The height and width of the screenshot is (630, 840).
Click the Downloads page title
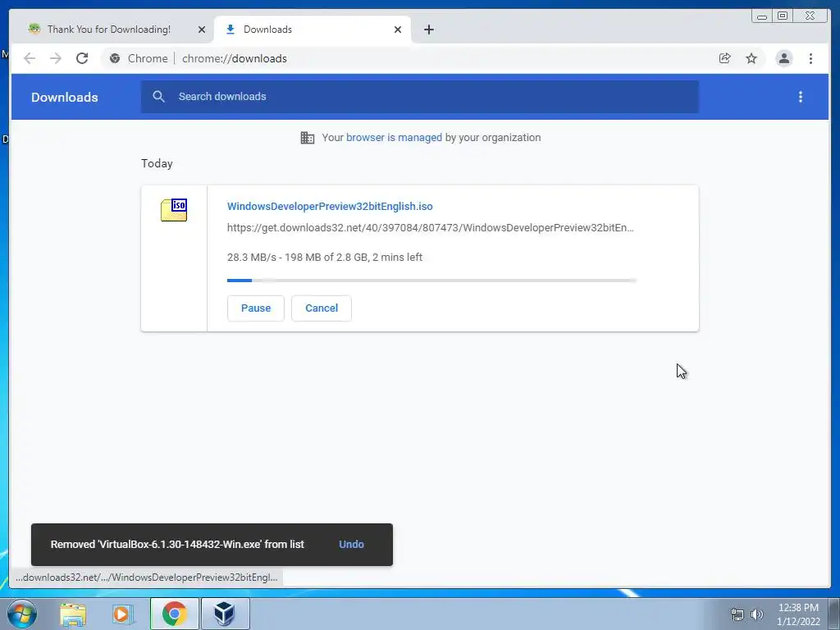[64, 97]
